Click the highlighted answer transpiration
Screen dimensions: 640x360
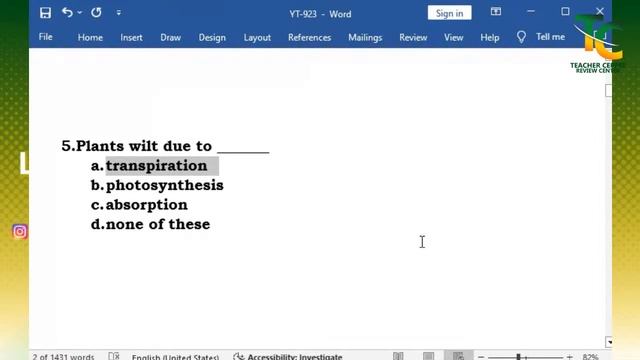tap(156, 166)
